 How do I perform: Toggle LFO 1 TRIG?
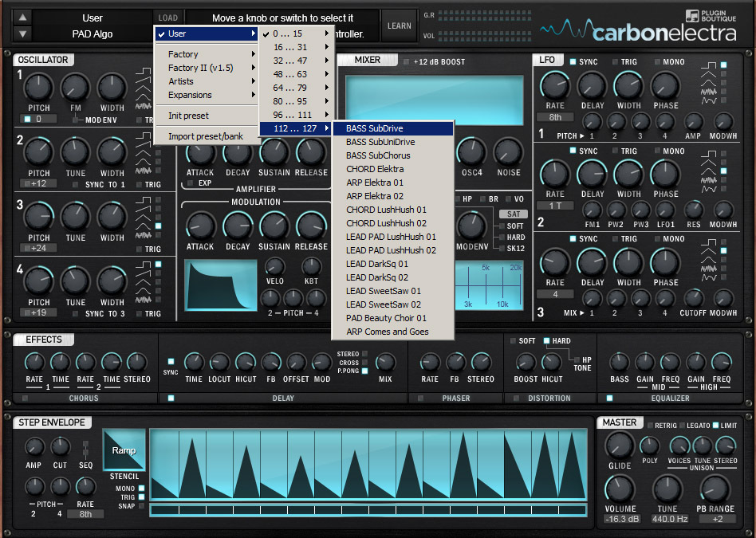(615, 61)
